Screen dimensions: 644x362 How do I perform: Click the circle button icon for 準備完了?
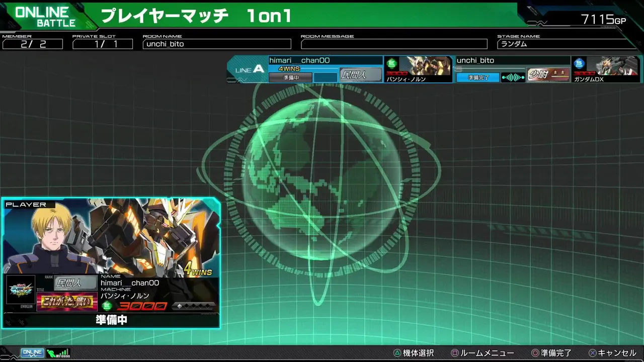pyautogui.click(x=535, y=353)
